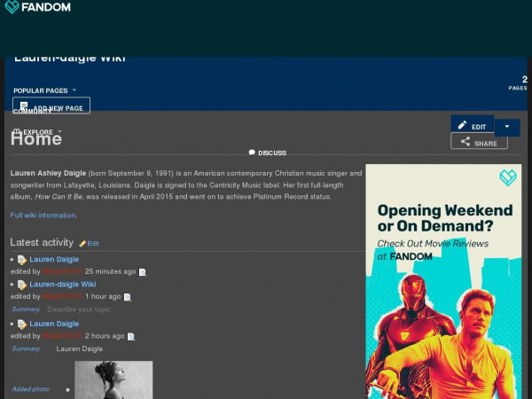532x399 pixels.
Task: Click the Add New Page button
Action: tap(51, 106)
